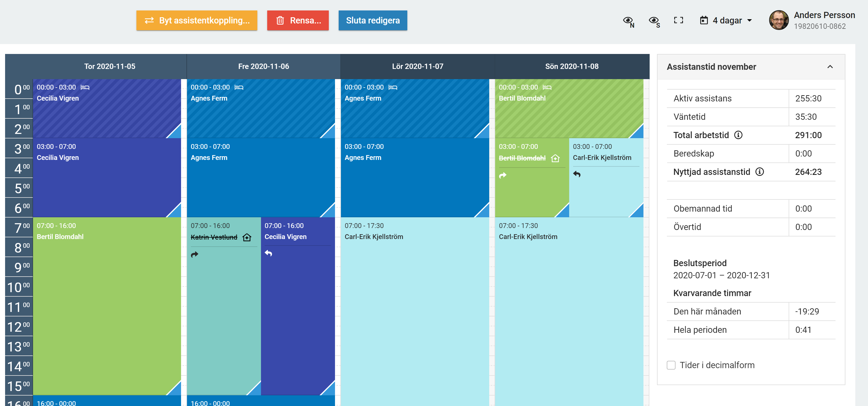Click info icon beside Total arbetstid
The image size is (868, 406).
click(x=738, y=135)
